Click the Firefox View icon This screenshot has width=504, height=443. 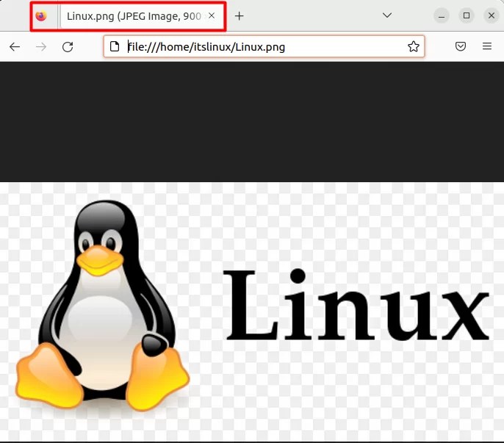[x=41, y=15]
